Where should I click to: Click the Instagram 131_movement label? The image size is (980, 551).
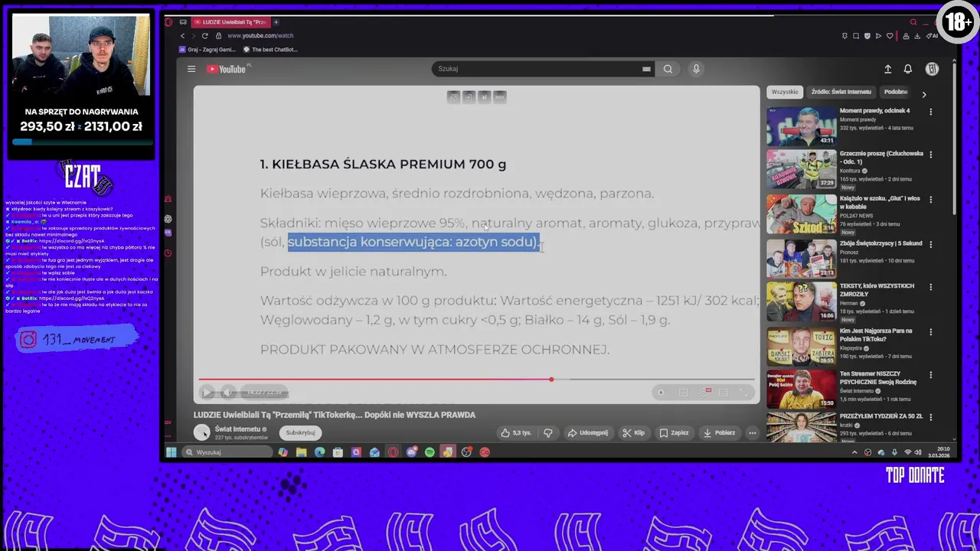77,340
